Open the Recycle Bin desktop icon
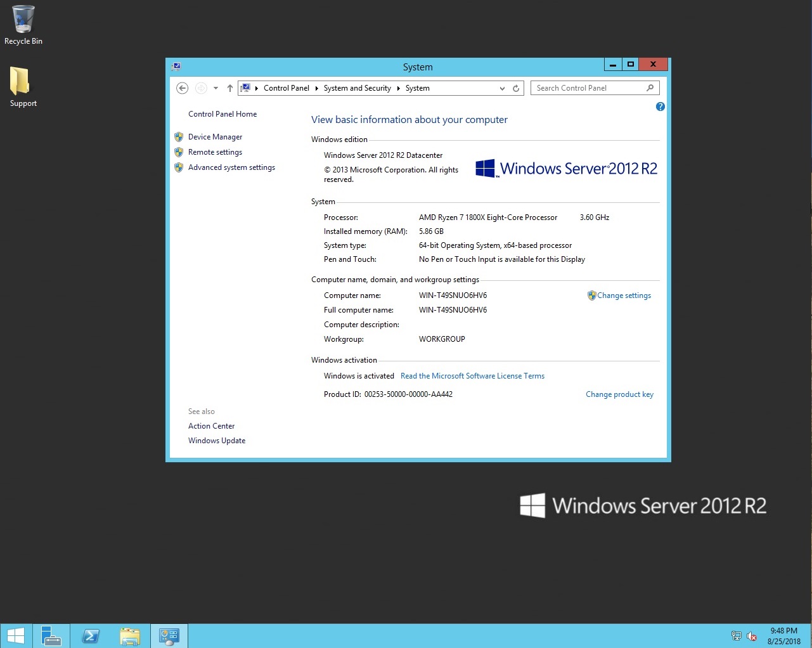The width and height of the screenshot is (812, 648). 23,25
